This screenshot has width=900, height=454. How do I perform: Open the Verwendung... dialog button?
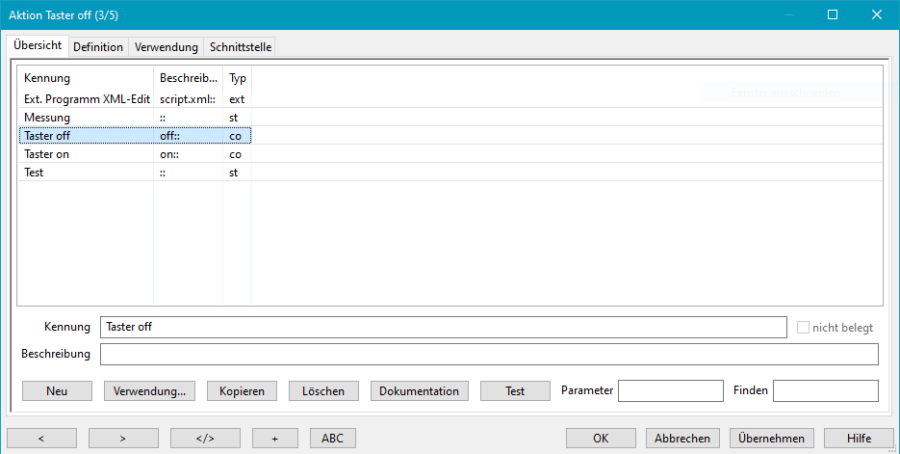coord(149,391)
